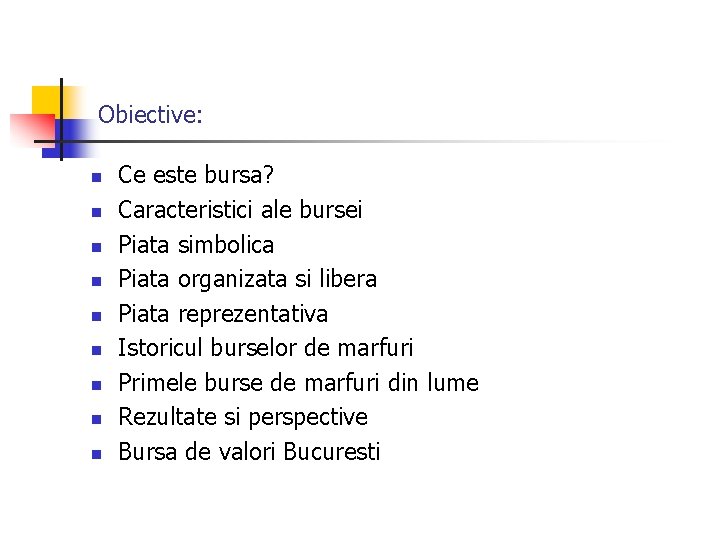Click the horizontal line under the title
720x540 pixels.
click(x=349, y=141)
